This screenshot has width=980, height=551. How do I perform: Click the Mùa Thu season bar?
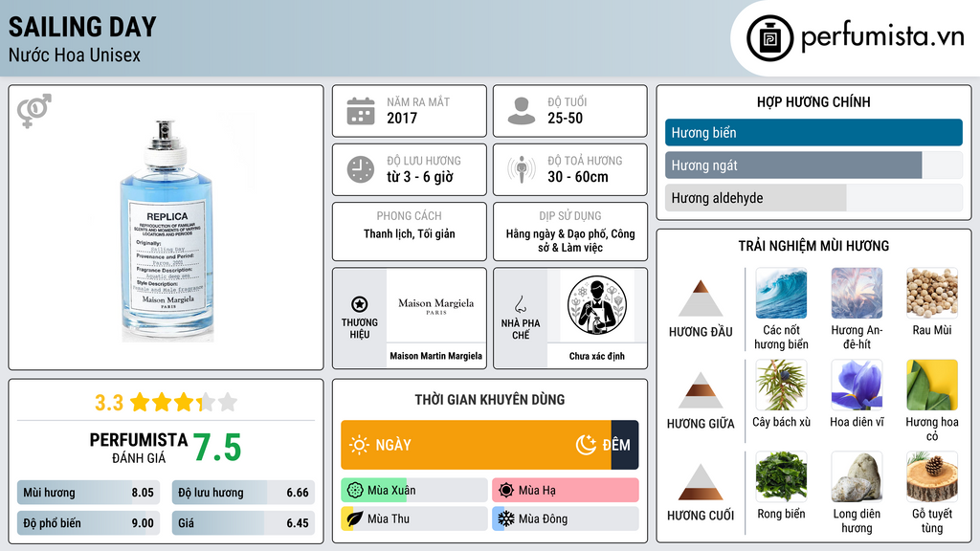[x=414, y=518]
